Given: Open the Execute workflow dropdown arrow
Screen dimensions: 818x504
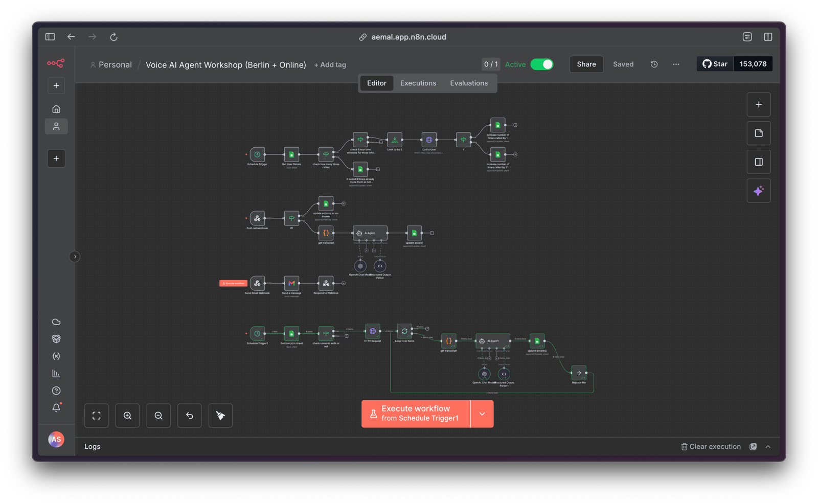Looking at the screenshot, I should point(482,414).
